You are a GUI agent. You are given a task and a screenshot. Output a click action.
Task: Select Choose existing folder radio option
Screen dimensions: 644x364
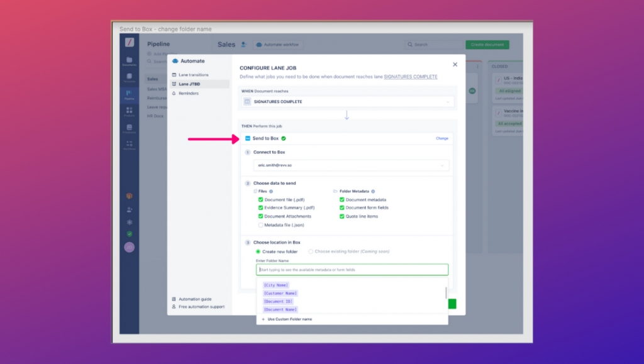(x=311, y=251)
